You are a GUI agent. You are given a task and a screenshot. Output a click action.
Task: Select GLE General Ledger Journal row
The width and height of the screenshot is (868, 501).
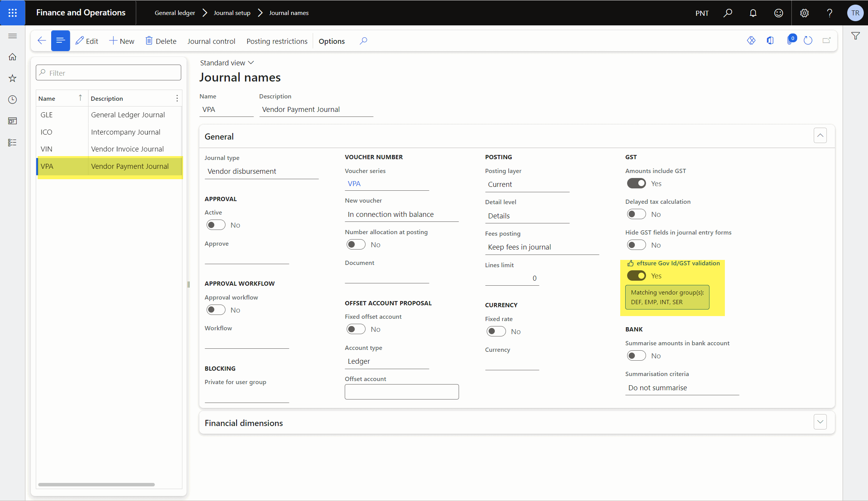[109, 115]
